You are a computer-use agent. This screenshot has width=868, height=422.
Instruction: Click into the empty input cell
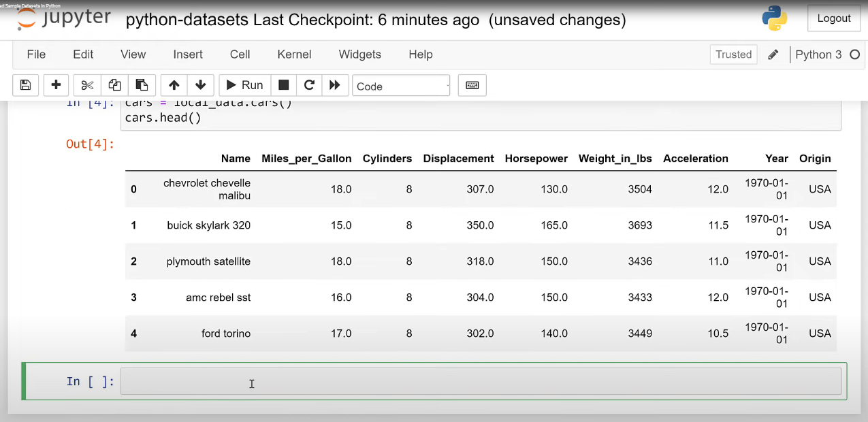(481, 381)
